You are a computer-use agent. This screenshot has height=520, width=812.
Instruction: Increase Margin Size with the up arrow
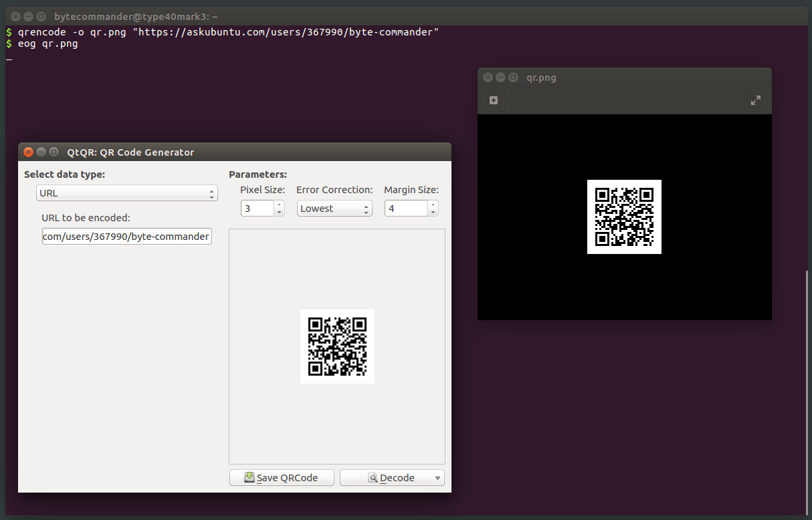click(433, 205)
